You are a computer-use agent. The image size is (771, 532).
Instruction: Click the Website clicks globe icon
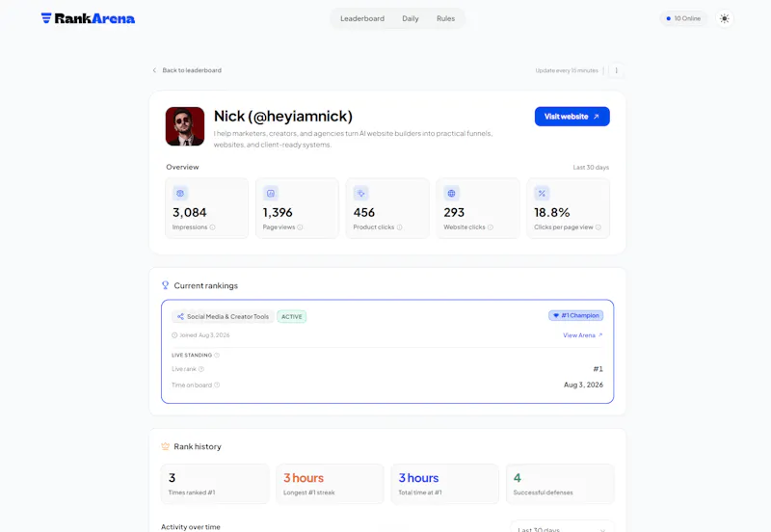tap(451, 193)
